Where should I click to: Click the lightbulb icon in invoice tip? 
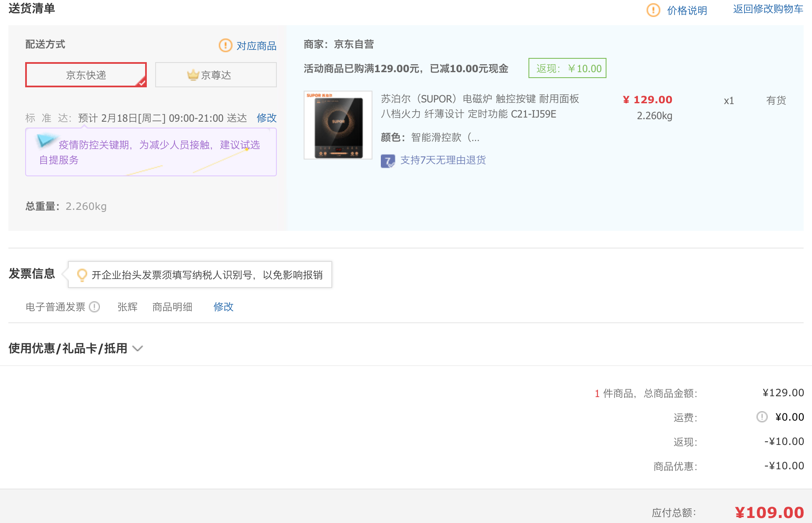click(82, 275)
